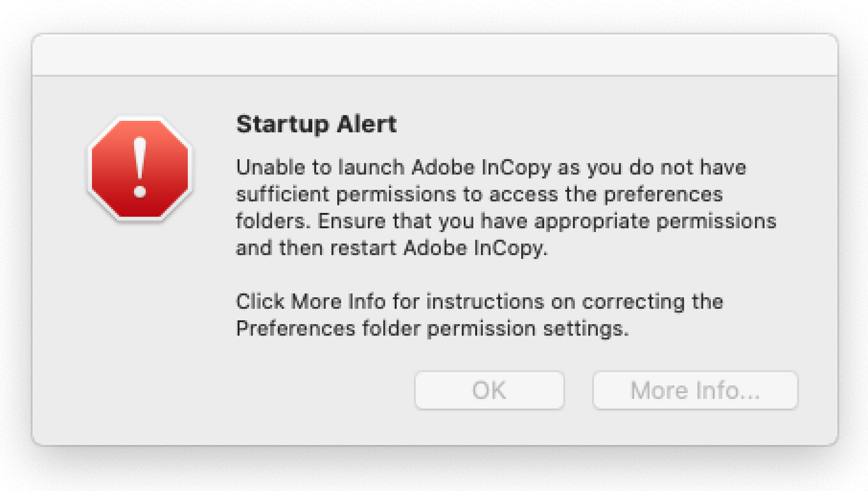868x491 pixels.
Task: Dismiss the alert with the OK button
Action: (489, 390)
